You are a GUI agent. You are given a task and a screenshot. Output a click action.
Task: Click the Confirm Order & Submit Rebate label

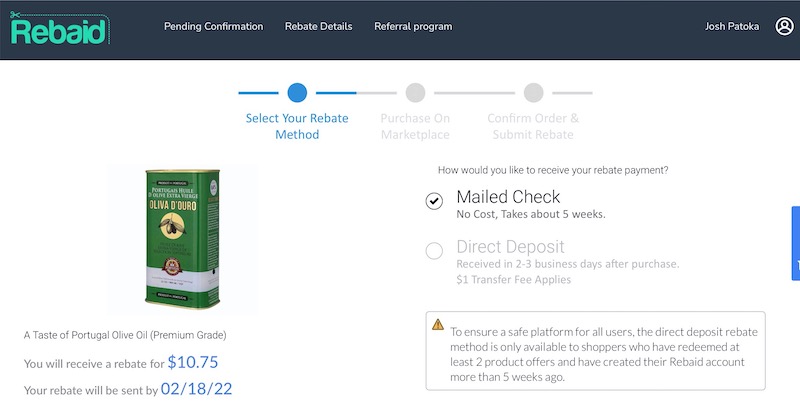pyautogui.click(x=533, y=126)
